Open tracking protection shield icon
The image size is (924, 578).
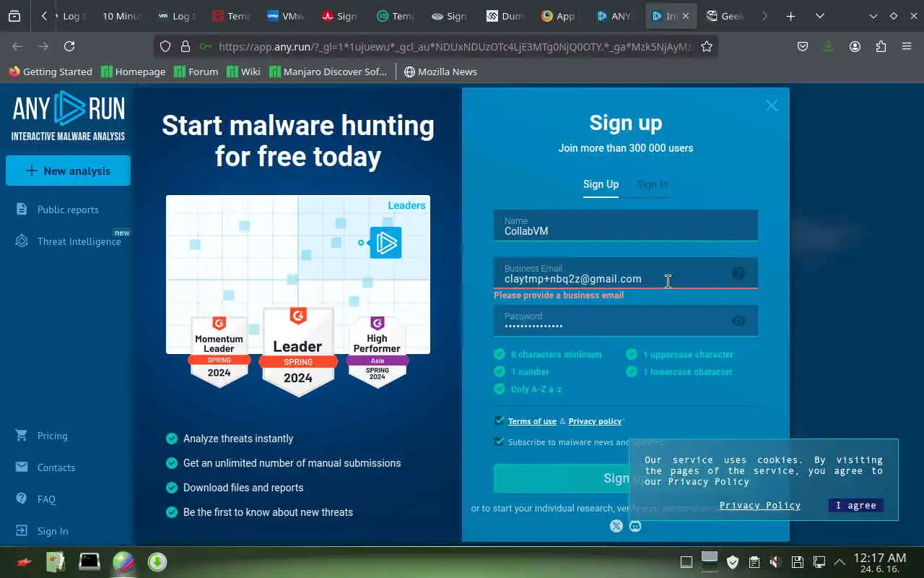click(165, 46)
